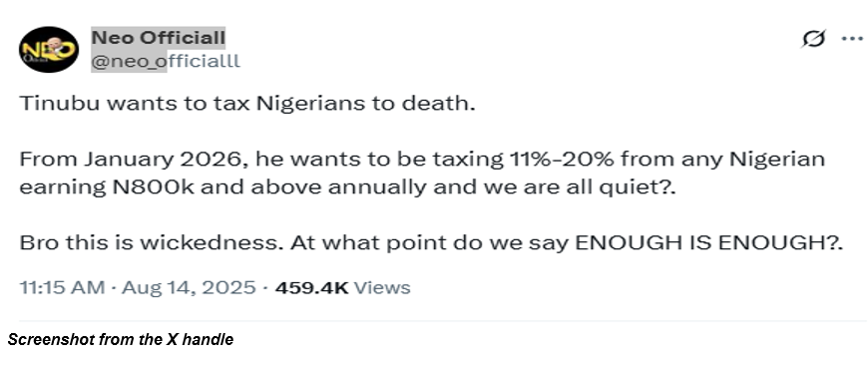Click the 11:15 AM timestamp
Viewport: 868px width, 365px height.
(x=62, y=287)
